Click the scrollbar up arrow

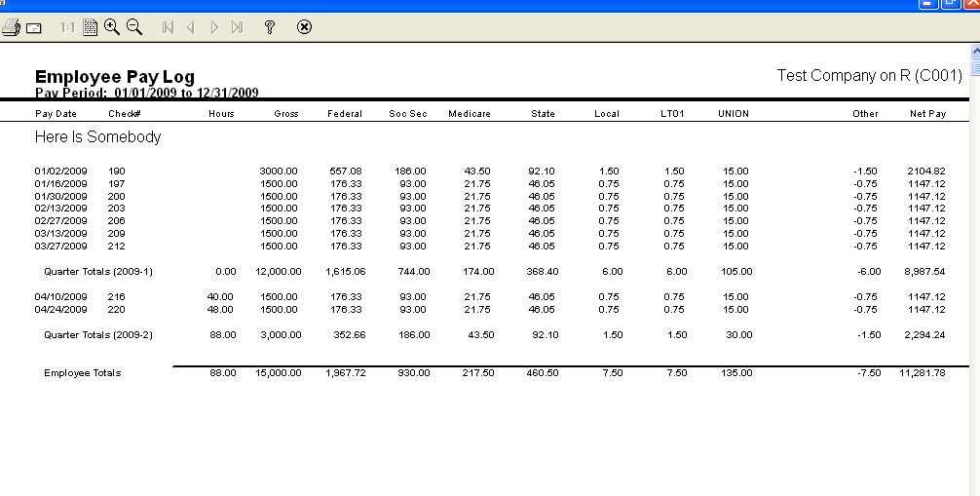point(975,52)
